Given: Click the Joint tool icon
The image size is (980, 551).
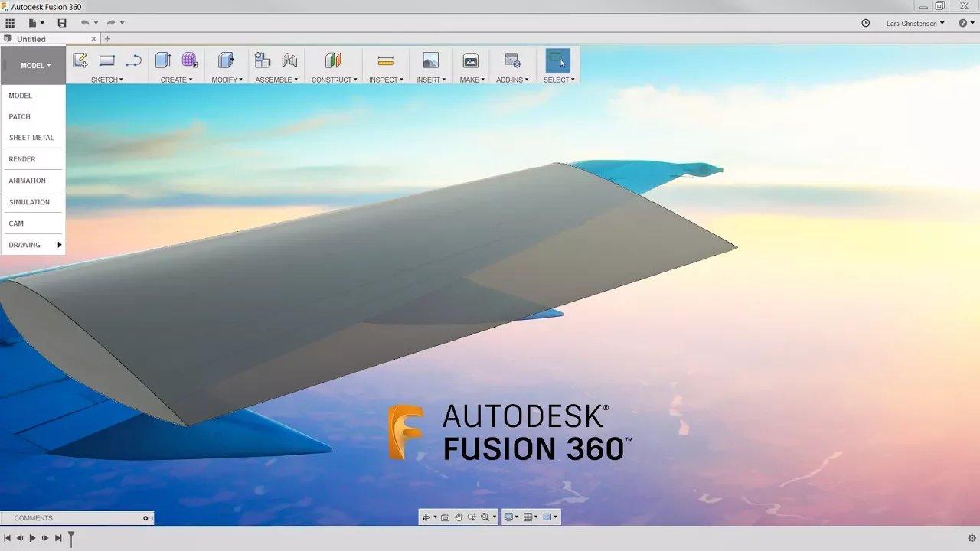Looking at the screenshot, I should tap(289, 60).
